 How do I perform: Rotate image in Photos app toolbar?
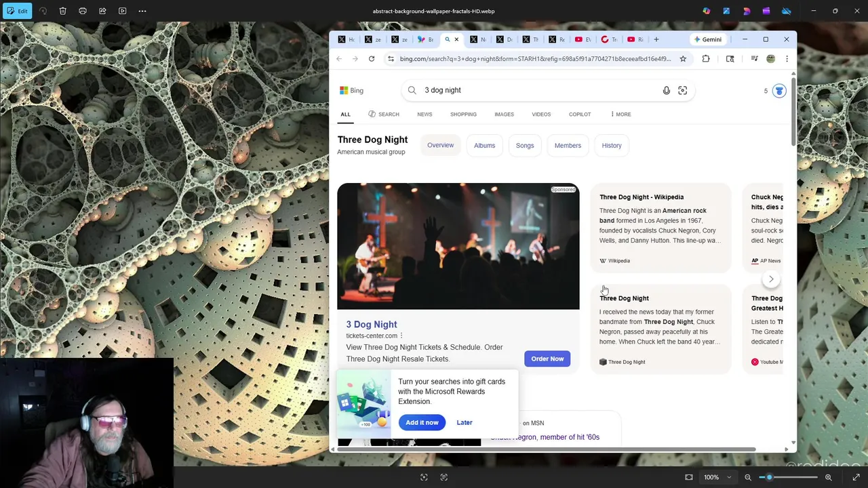coord(43,11)
